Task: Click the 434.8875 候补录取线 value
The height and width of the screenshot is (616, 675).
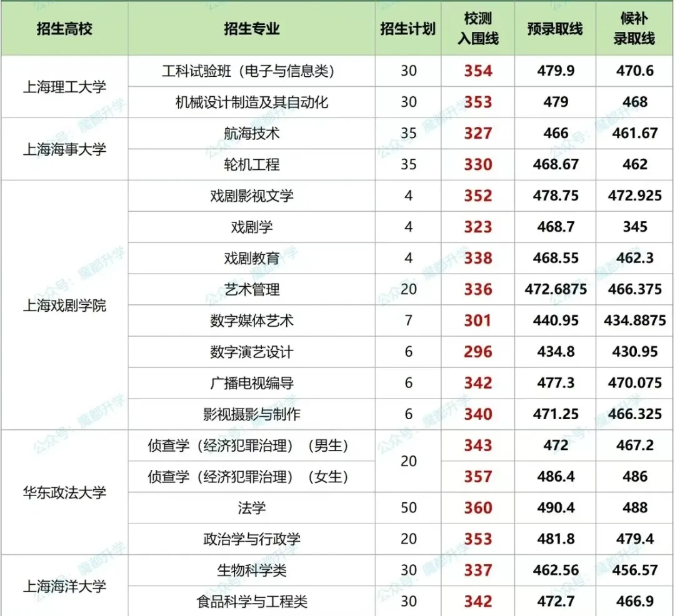Action: 634,320
